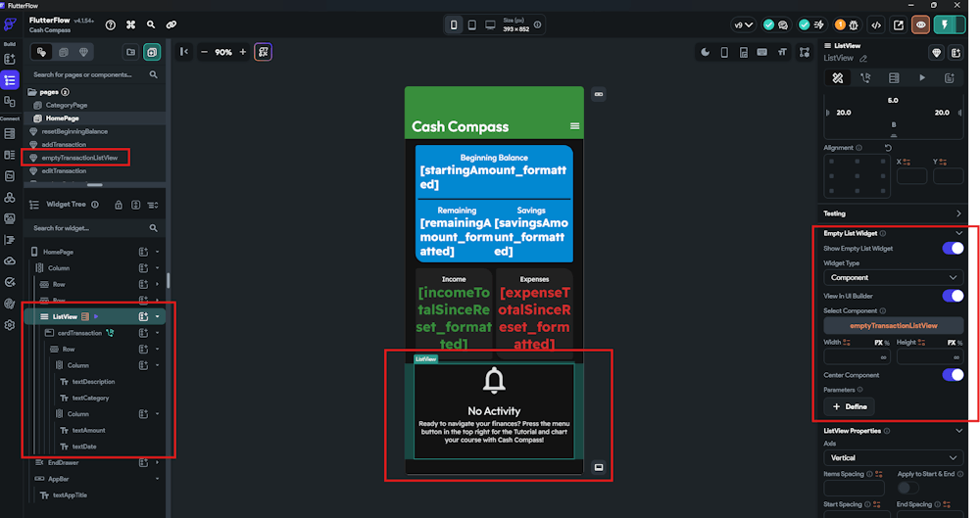Click the Define parameters button

pyautogui.click(x=849, y=406)
